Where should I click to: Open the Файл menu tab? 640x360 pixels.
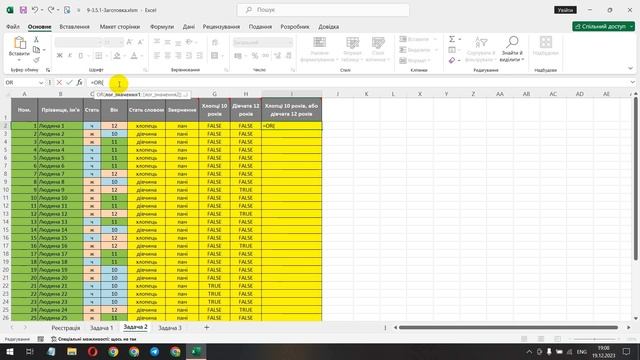13,27
